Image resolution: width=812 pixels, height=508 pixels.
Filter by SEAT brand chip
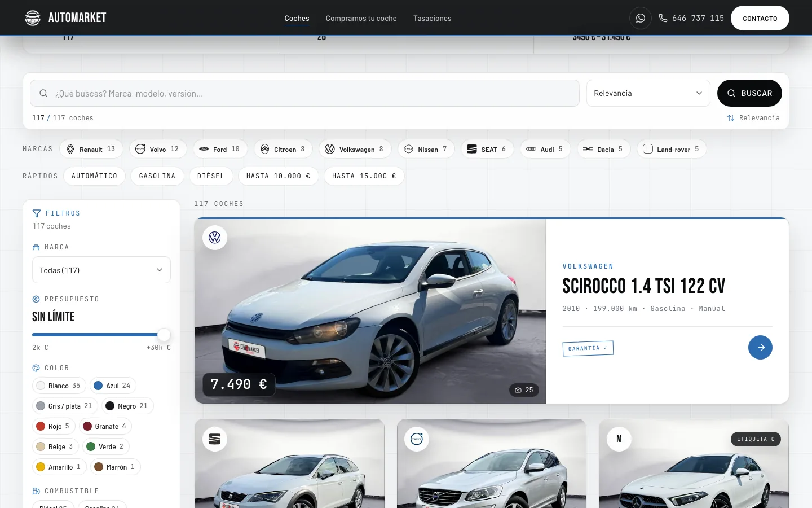pyautogui.click(x=487, y=149)
